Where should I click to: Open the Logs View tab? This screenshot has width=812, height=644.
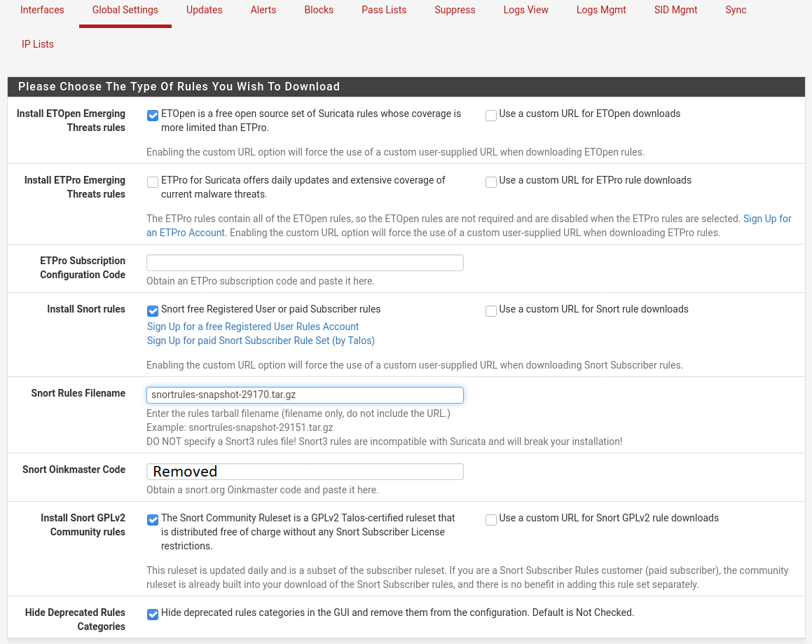tap(525, 11)
